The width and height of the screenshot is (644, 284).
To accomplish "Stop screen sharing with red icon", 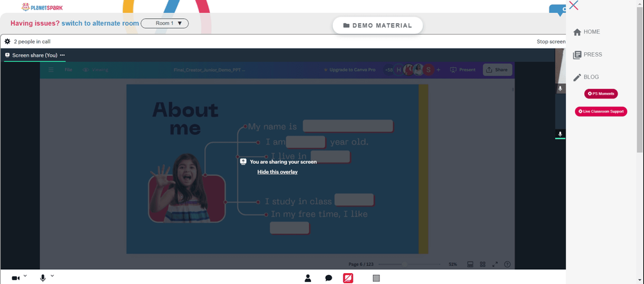I will tap(348, 278).
